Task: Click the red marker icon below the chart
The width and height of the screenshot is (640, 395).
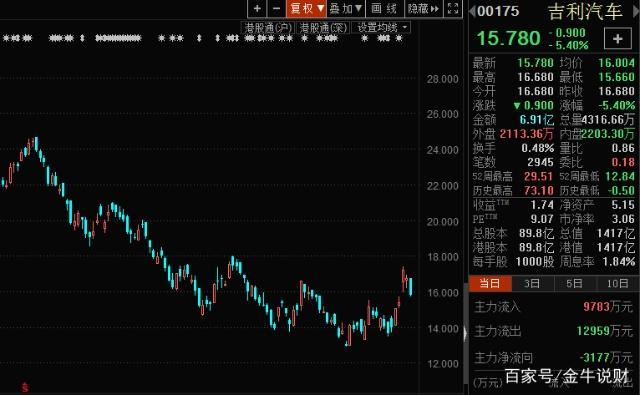Action: [25, 387]
